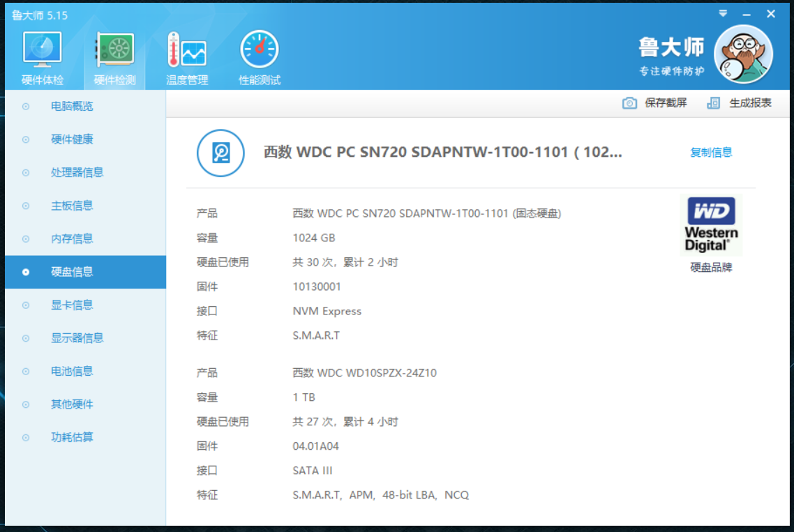Click the bullet icon next to 功耗估算

tap(26, 437)
